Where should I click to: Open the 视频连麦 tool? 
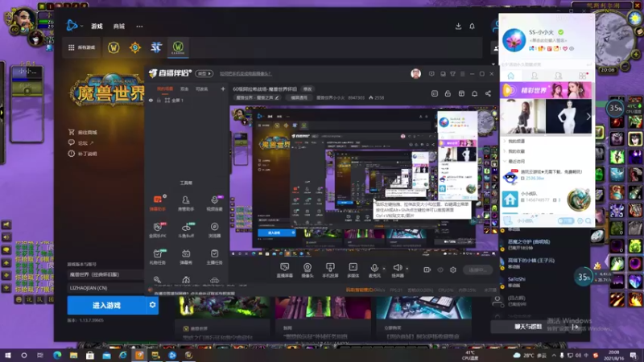(214, 204)
